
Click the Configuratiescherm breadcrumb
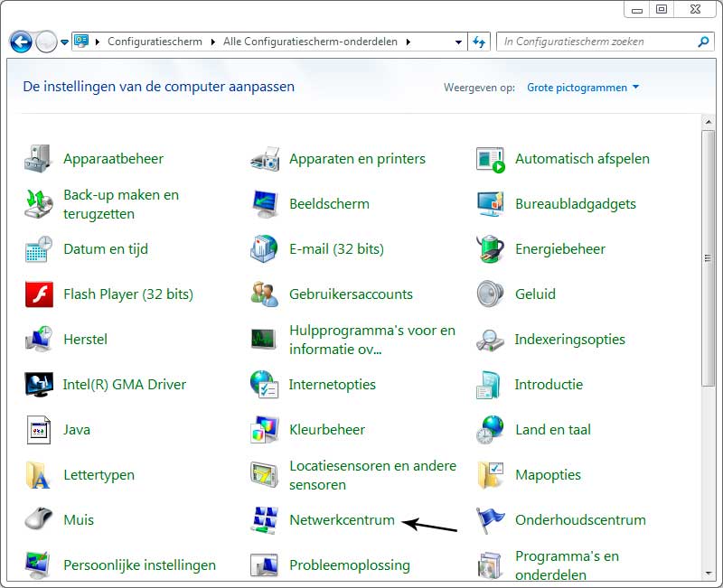(155, 42)
